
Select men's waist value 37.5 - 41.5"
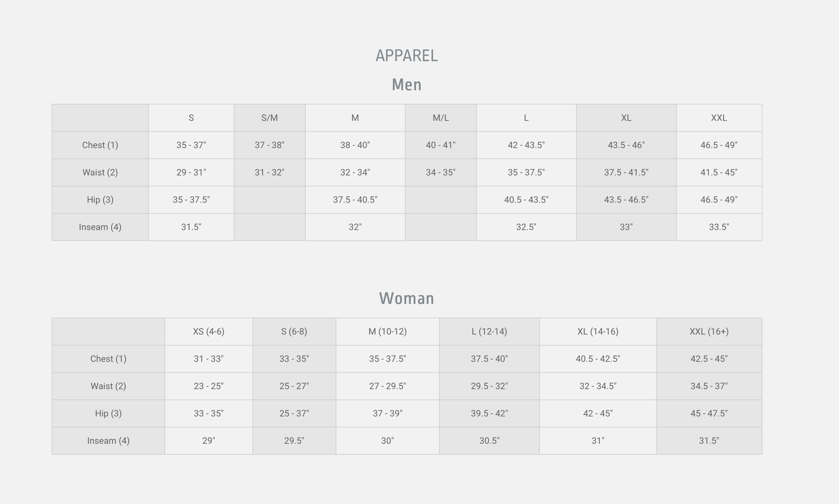pyautogui.click(x=626, y=172)
